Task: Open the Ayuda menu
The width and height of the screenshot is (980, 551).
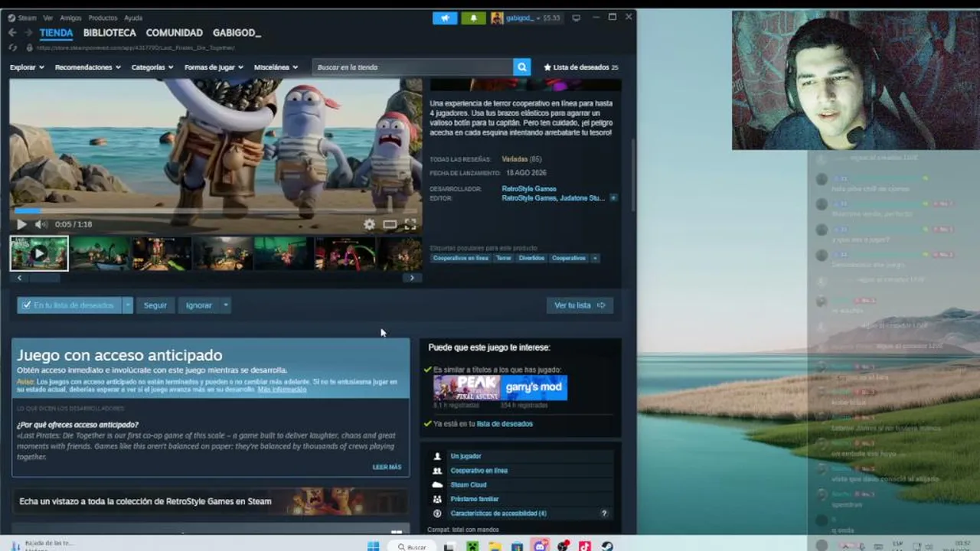Action: 133,18
